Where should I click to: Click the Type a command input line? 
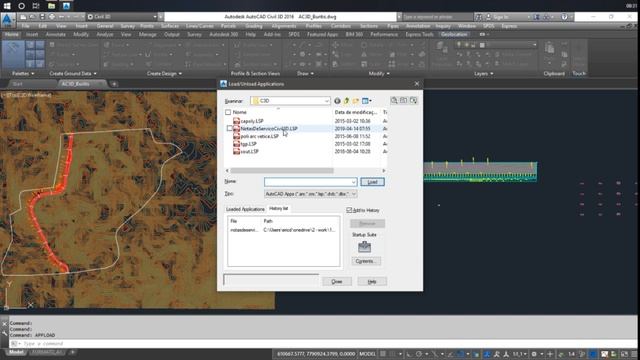click(x=322, y=344)
